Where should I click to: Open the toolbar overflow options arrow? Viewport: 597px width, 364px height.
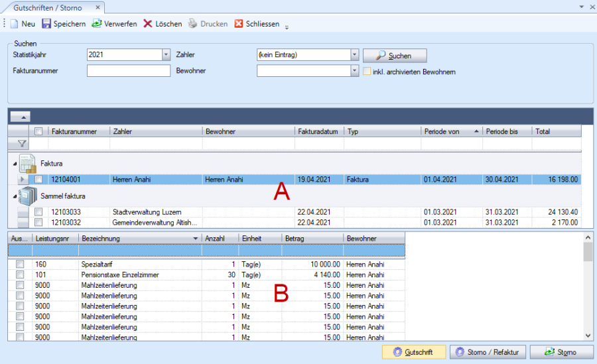point(287,27)
